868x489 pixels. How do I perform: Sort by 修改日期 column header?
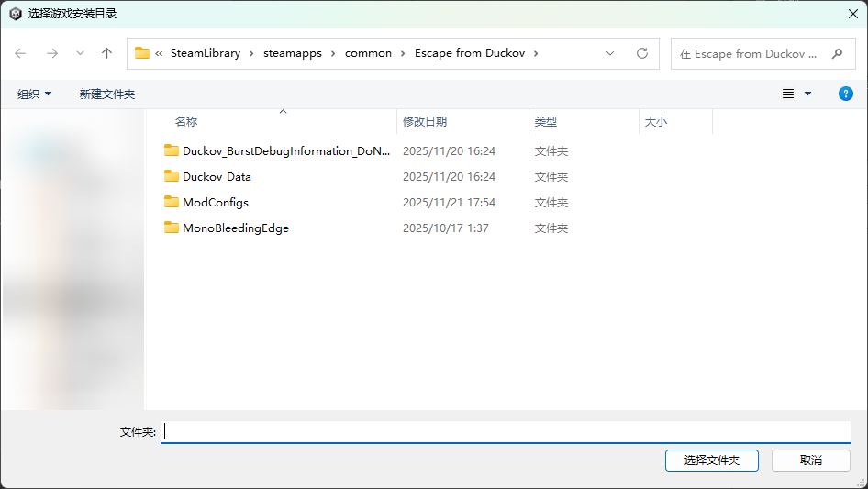pyautogui.click(x=425, y=121)
